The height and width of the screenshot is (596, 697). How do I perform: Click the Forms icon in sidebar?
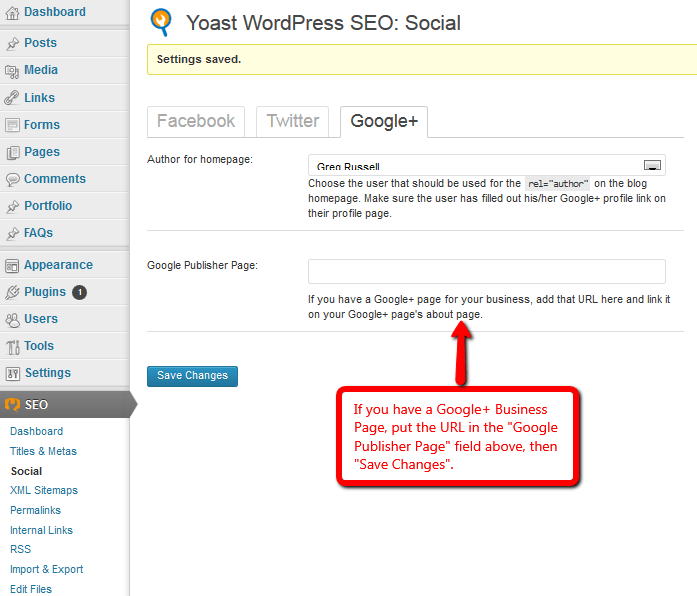pos(12,125)
